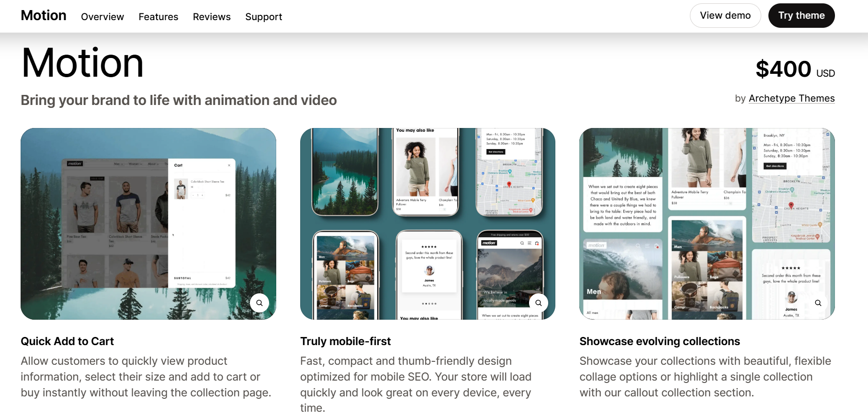Open the Reviews section
868x417 pixels.
pyautogui.click(x=212, y=17)
